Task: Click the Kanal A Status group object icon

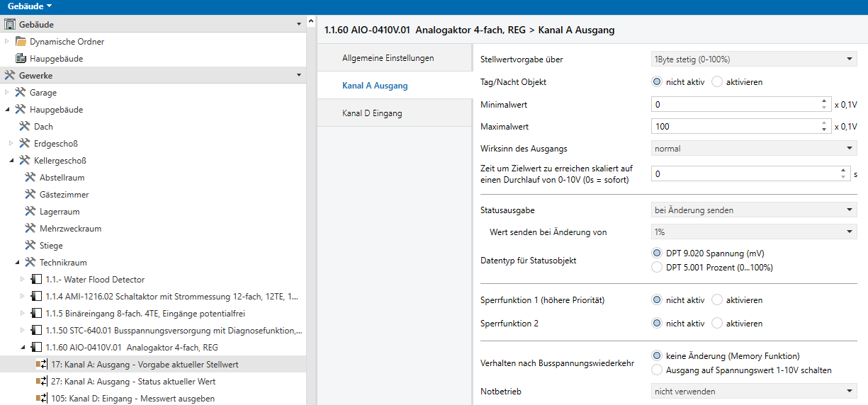Action: tap(42, 382)
